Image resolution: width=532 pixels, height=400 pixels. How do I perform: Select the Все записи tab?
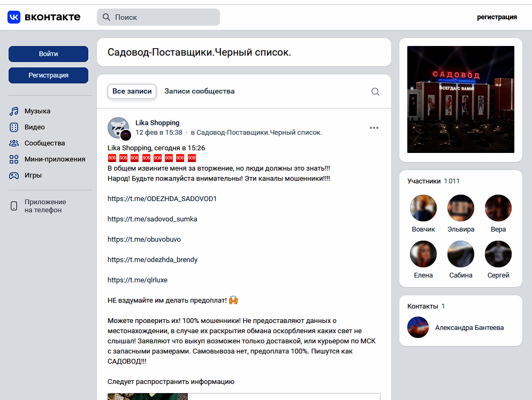click(132, 91)
